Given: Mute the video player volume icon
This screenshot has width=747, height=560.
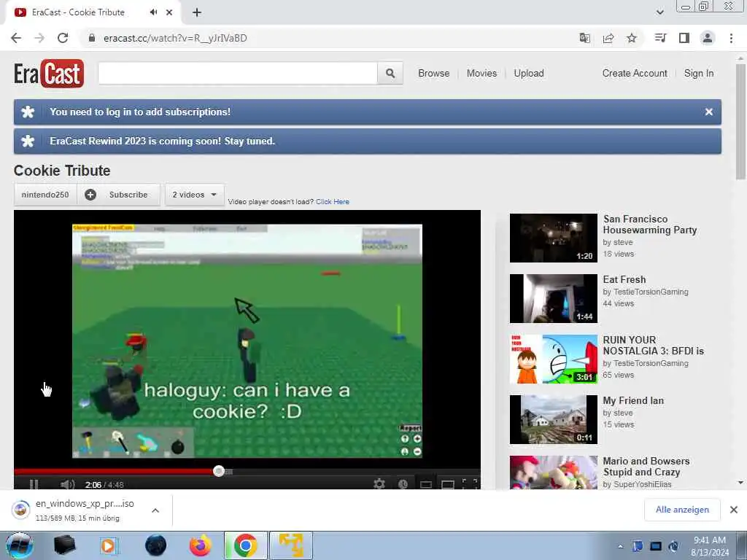Looking at the screenshot, I should click(67, 484).
